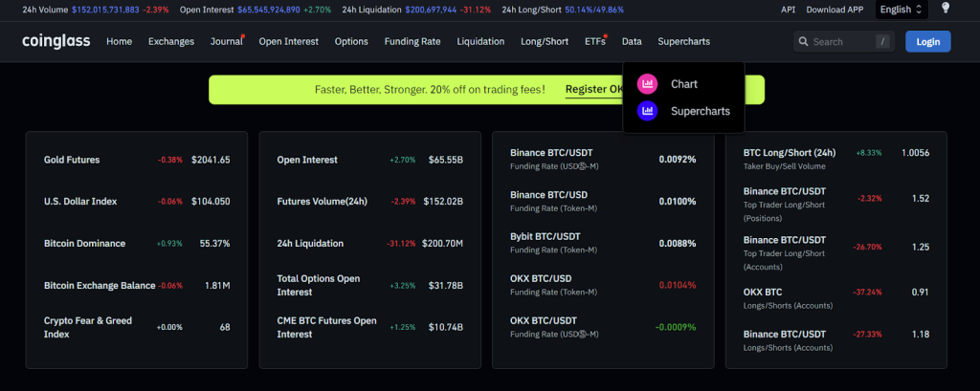Open the Funding Rate menu
980x391 pixels.
coord(412,41)
